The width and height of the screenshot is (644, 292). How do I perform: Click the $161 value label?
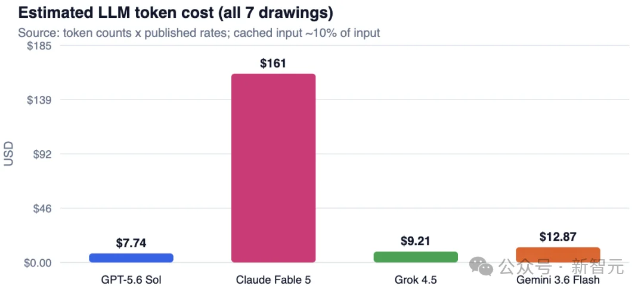click(273, 63)
